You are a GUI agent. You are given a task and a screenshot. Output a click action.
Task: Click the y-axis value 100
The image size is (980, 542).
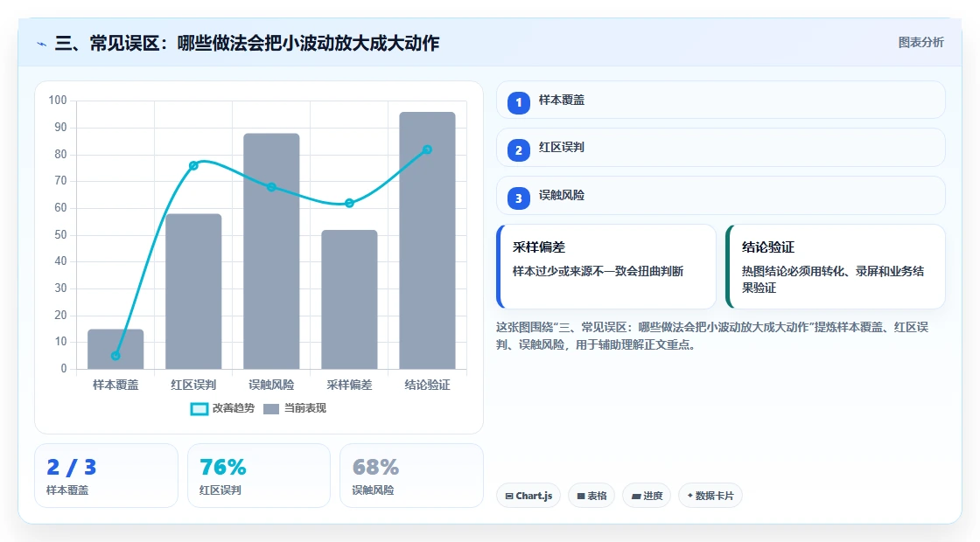pyautogui.click(x=58, y=100)
